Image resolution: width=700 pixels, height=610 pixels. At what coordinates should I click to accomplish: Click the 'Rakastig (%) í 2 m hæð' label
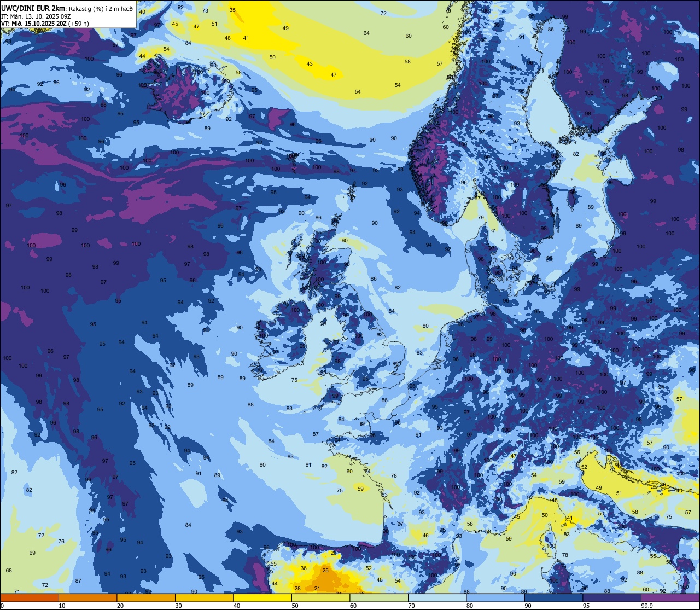pos(101,8)
